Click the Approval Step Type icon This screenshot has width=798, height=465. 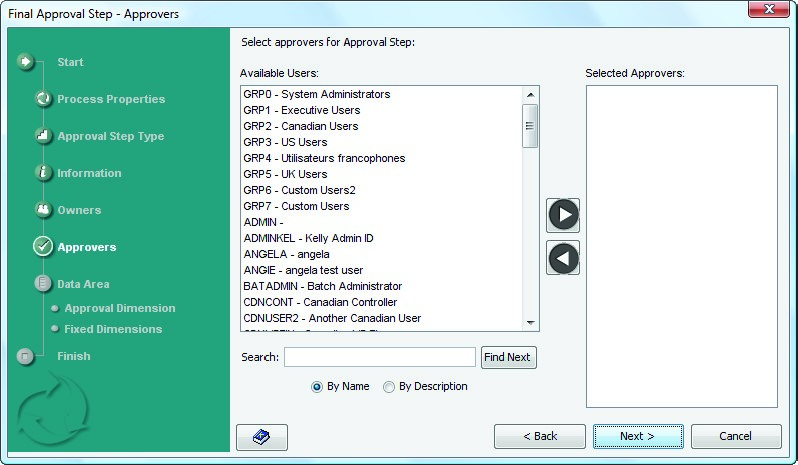pos(43,136)
